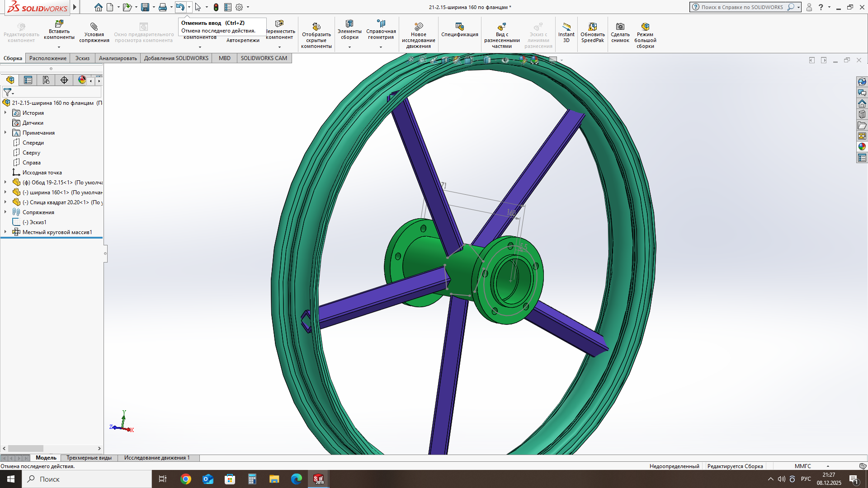Select the Спереди plane in the feature tree

click(33, 143)
